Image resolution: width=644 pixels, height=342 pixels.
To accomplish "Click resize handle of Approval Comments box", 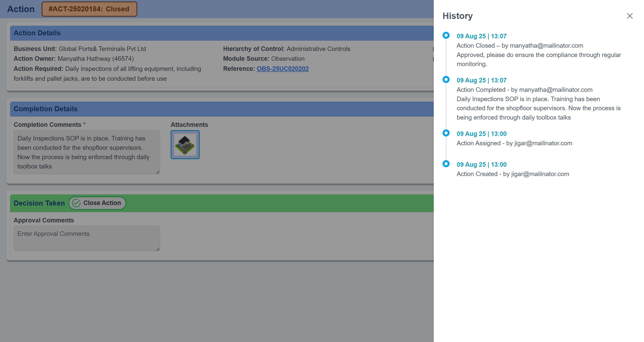I will 158,249.
